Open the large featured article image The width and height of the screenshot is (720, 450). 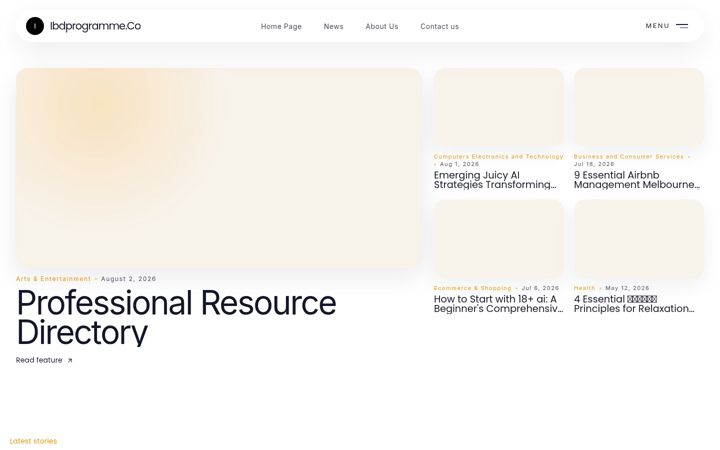click(x=219, y=168)
